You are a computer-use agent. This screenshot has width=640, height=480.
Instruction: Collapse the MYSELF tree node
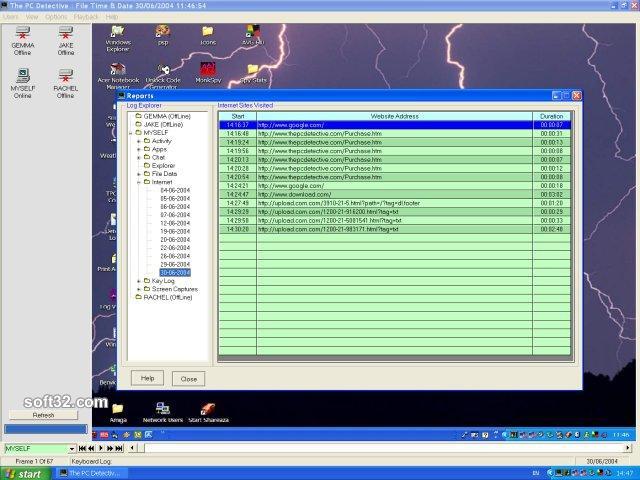click(x=131, y=133)
